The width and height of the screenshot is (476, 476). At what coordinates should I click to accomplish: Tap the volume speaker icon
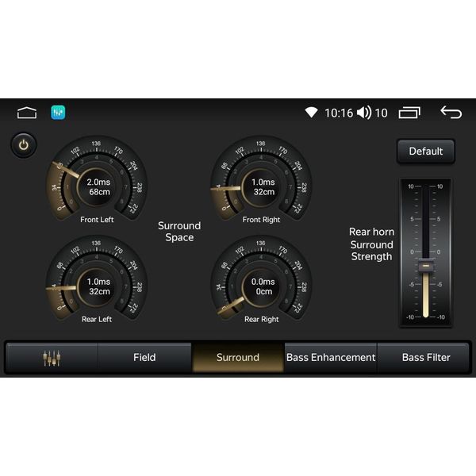pyautogui.click(x=364, y=113)
